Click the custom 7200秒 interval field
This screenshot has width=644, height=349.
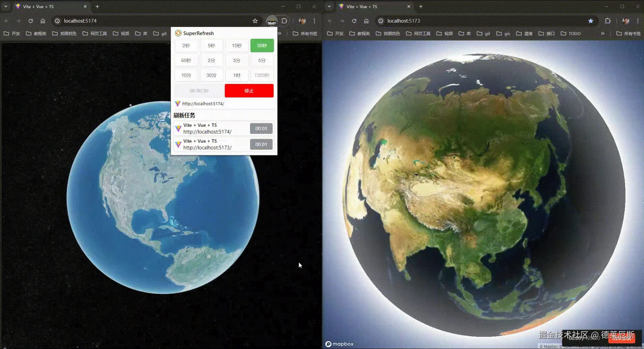point(262,75)
